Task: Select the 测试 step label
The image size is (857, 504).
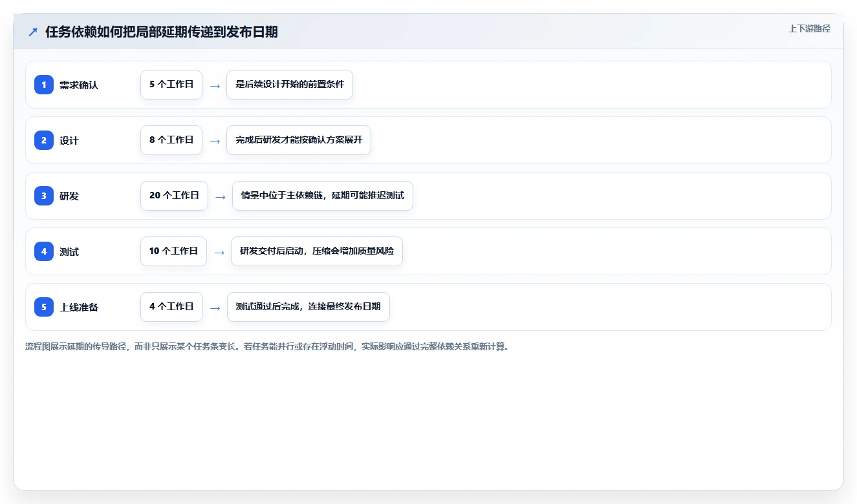Action: 69,251
